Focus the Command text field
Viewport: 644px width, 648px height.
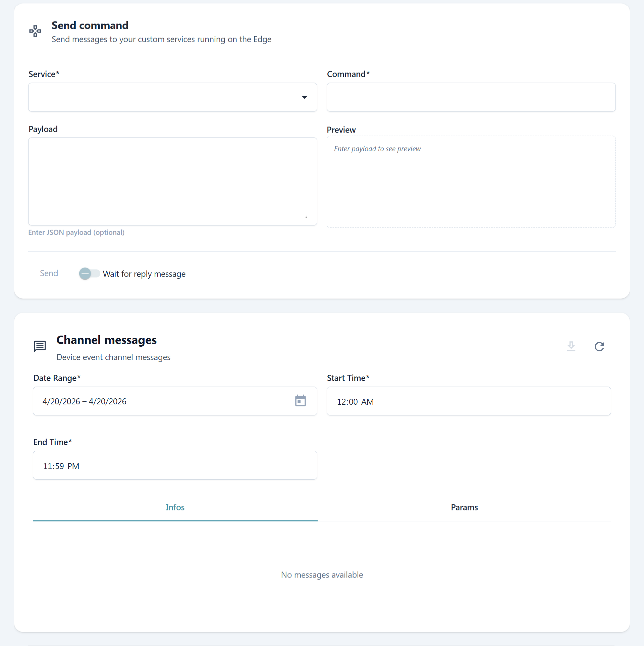click(x=471, y=97)
